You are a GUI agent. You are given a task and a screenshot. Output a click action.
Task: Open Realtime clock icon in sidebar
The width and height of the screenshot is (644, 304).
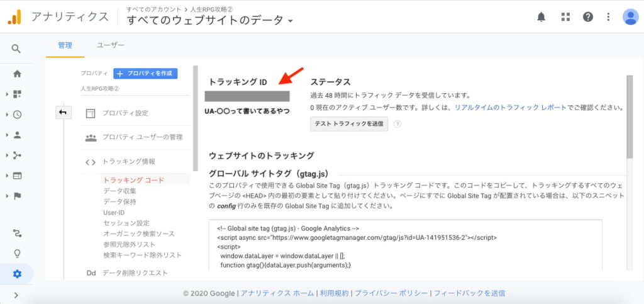17,115
